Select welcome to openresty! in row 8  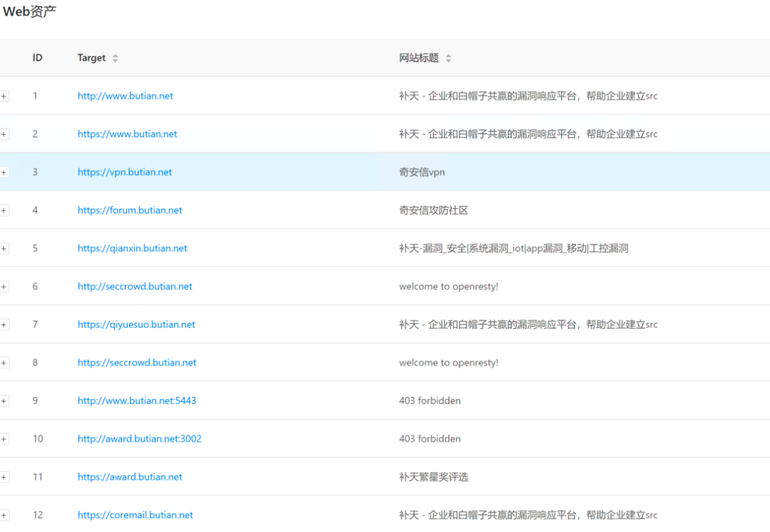448,362
